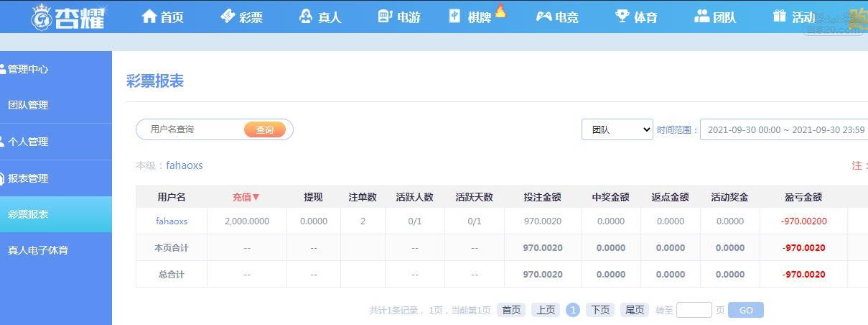Click the 活跃人数 column header
This screenshot has width=868, height=325.
(415, 196)
